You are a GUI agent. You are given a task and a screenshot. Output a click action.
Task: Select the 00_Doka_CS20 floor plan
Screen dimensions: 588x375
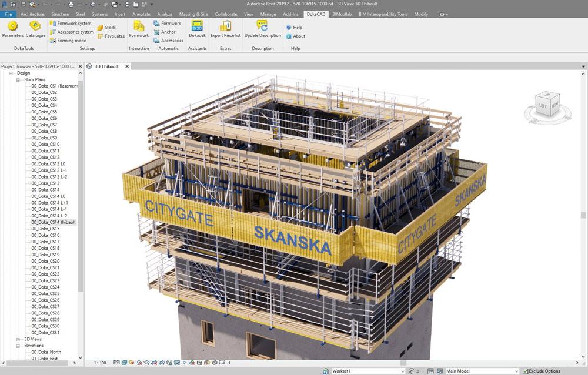coord(45,261)
